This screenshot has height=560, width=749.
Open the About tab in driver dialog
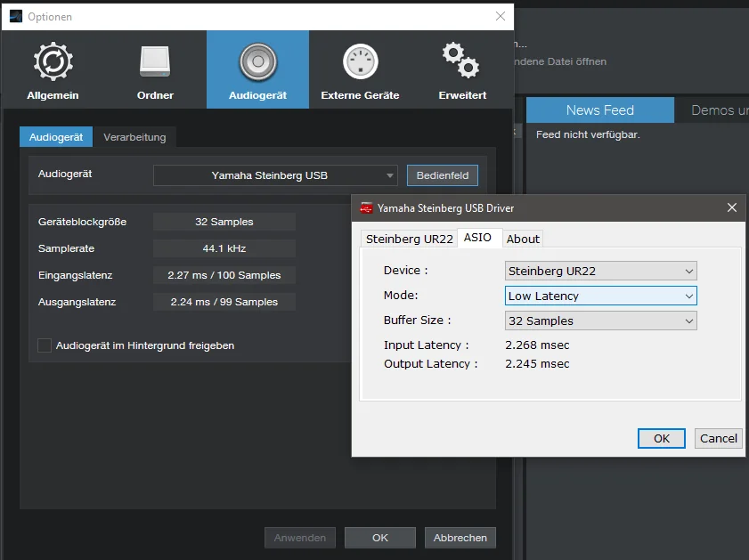coord(523,239)
